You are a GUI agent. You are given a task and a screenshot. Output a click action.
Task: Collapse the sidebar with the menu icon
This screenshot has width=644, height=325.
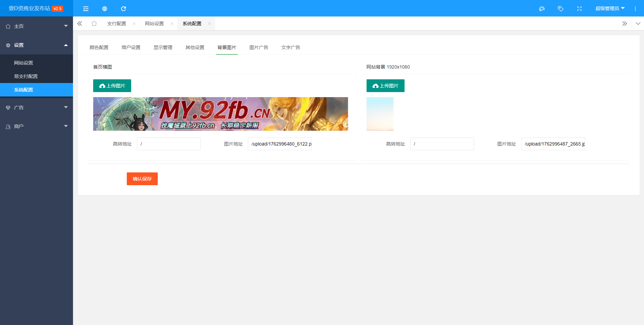coord(86,8)
